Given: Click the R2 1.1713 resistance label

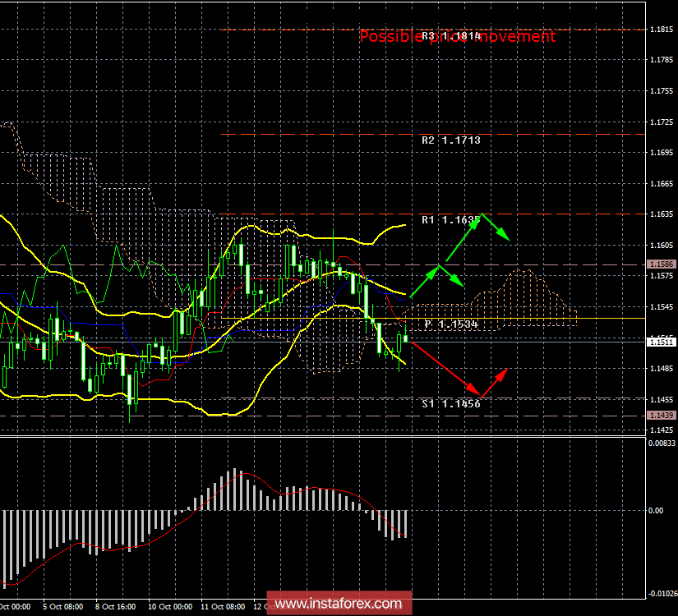Looking at the screenshot, I should [451, 140].
